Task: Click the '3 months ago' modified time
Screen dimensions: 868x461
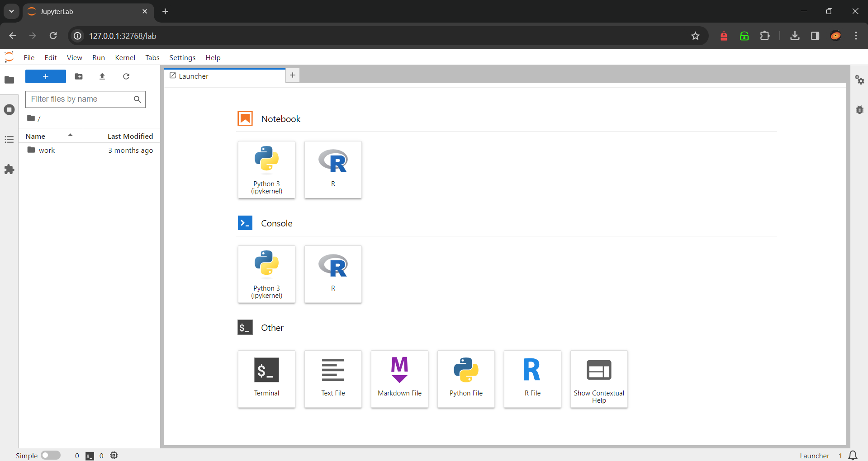Action: pyautogui.click(x=131, y=150)
